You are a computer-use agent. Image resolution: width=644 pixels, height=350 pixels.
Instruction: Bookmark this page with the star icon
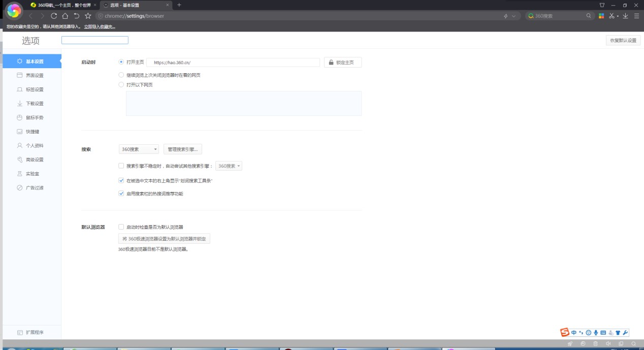pyautogui.click(x=88, y=16)
